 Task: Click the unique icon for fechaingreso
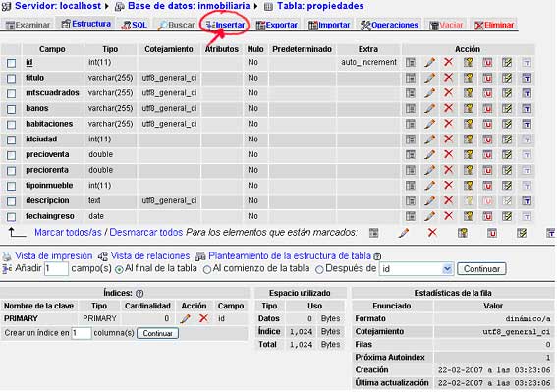tap(487, 216)
